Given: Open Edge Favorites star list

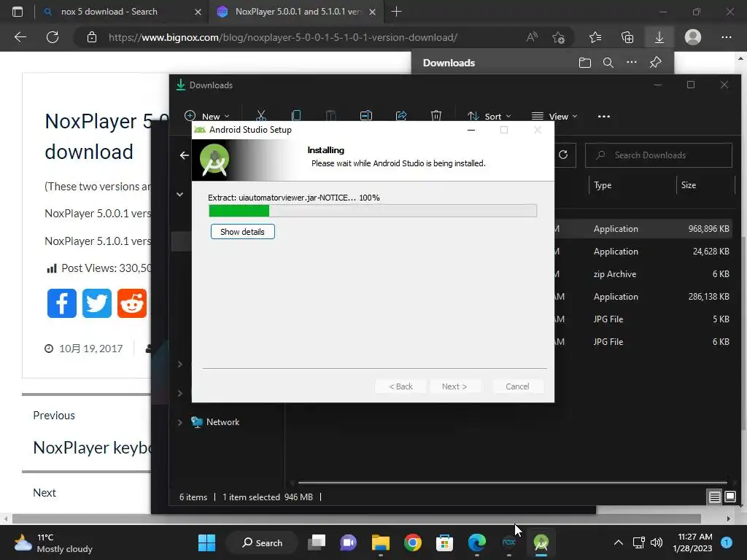Looking at the screenshot, I should 595,37.
